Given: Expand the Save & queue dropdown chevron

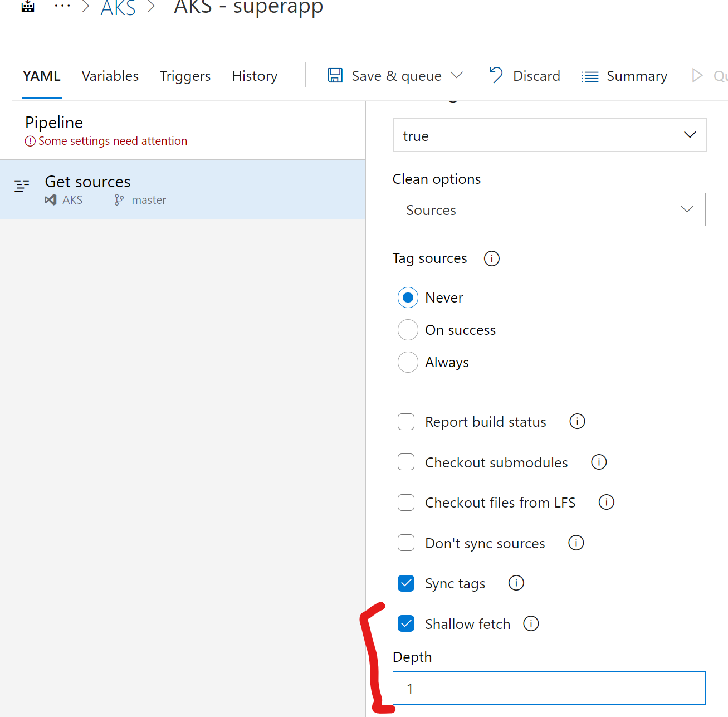Looking at the screenshot, I should coord(457,75).
